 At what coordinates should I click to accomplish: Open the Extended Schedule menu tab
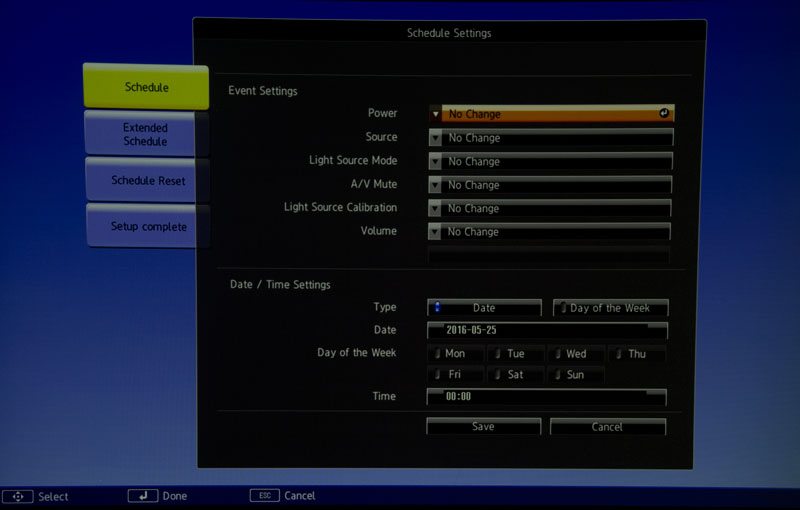coord(146,135)
